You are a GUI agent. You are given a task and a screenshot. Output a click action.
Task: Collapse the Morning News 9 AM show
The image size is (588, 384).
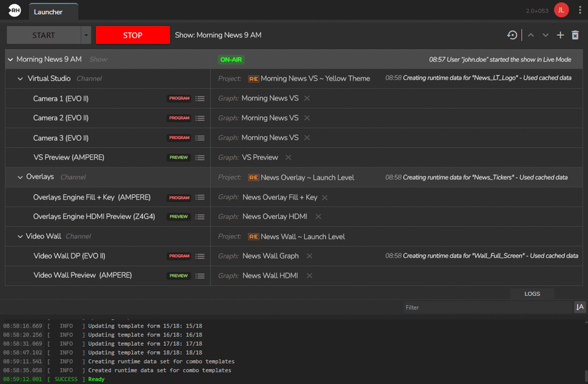tap(10, 59)
